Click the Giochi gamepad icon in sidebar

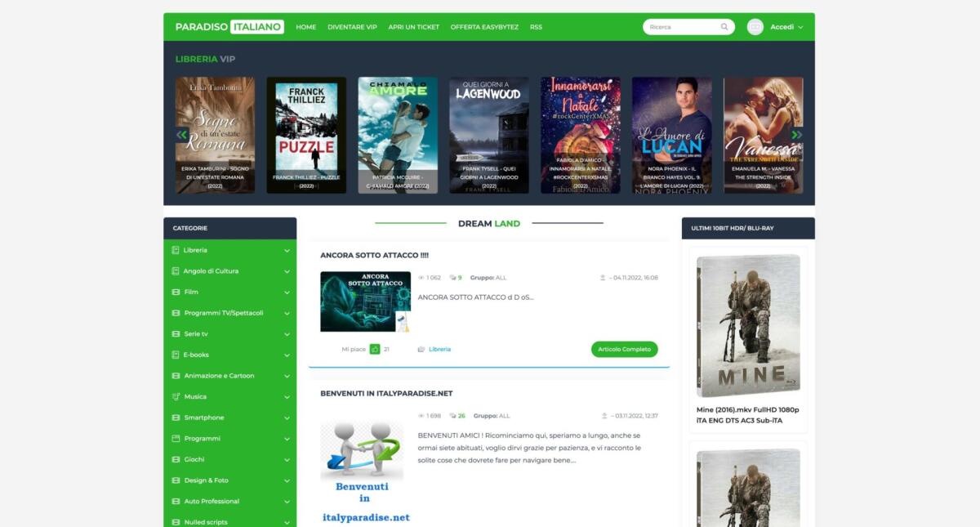point(175,459)
